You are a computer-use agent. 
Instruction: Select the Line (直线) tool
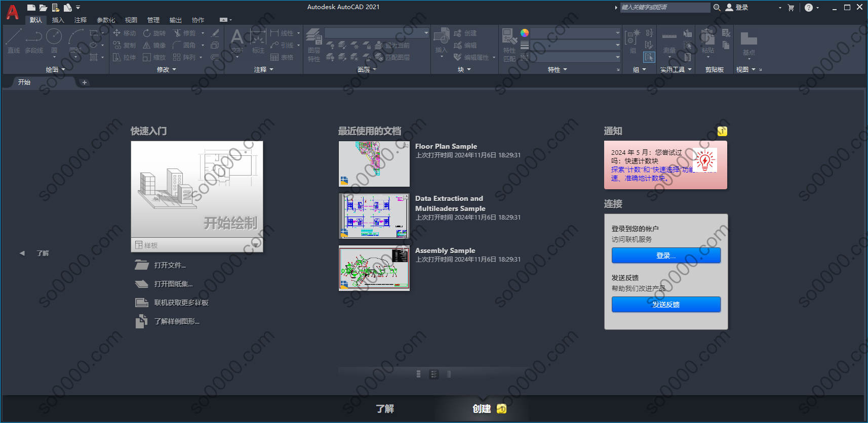point(14,41)
